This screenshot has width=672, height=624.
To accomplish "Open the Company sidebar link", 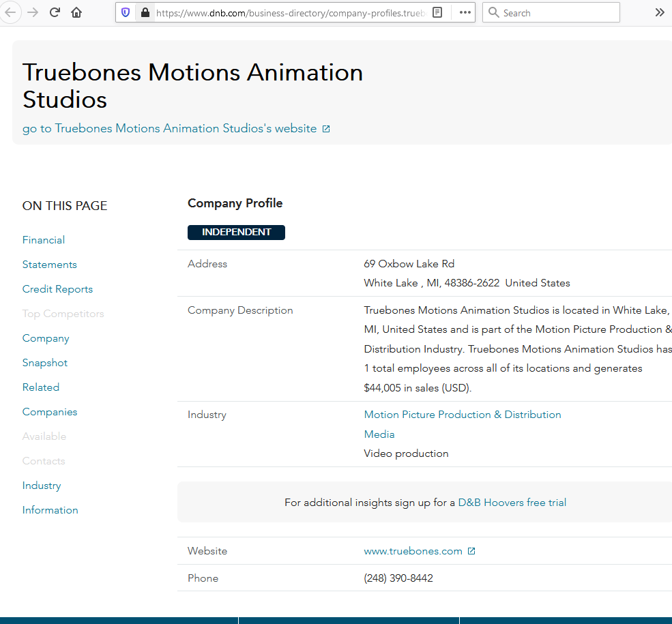I will coord(46,338).
